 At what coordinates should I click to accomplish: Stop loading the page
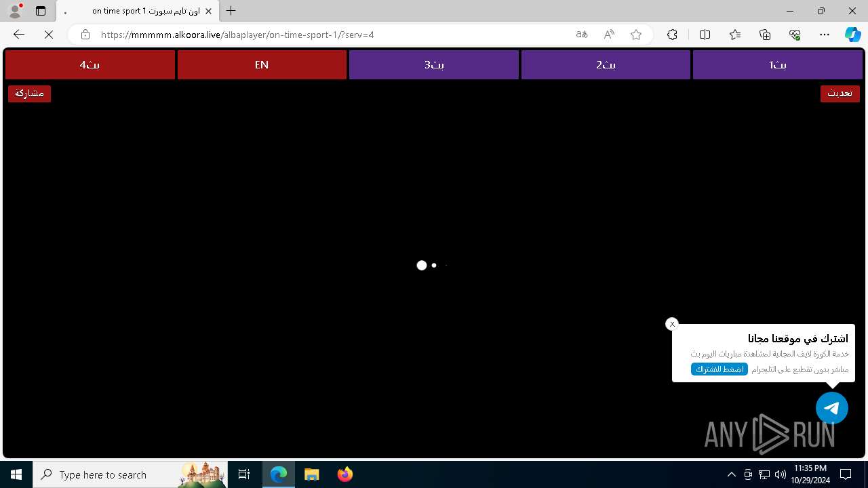(49, 35)
